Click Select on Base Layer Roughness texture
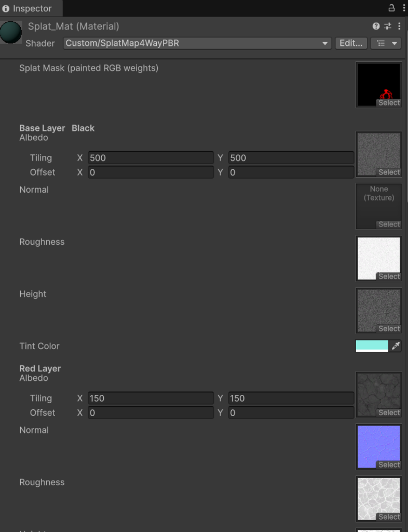408x532 pixels. 389,277
